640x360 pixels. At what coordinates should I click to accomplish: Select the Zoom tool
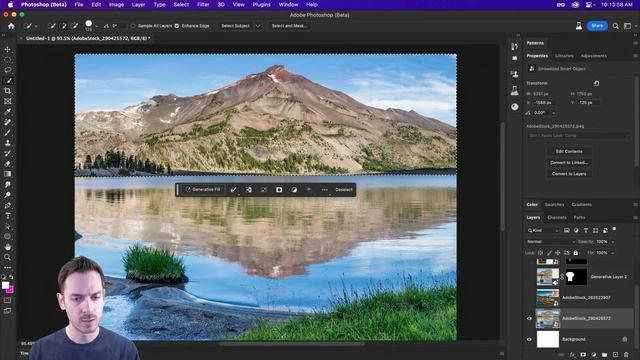(x=8, y=257)
